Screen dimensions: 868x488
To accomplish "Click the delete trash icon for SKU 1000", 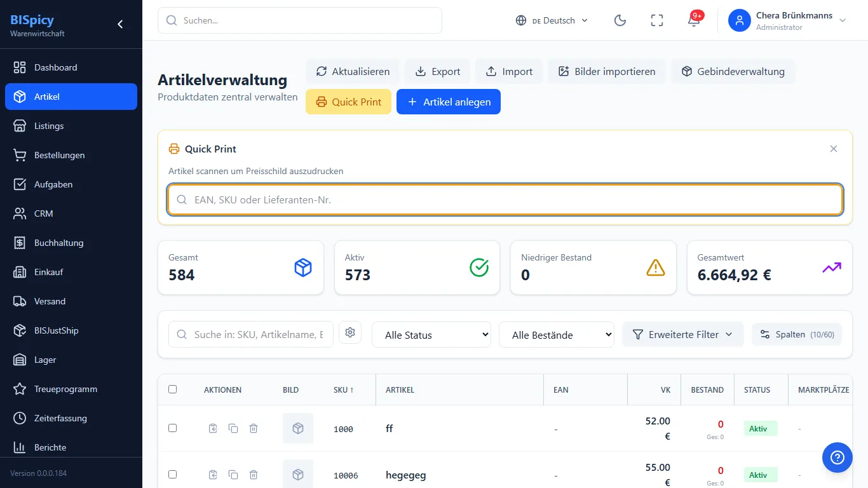I will point(254,429).
